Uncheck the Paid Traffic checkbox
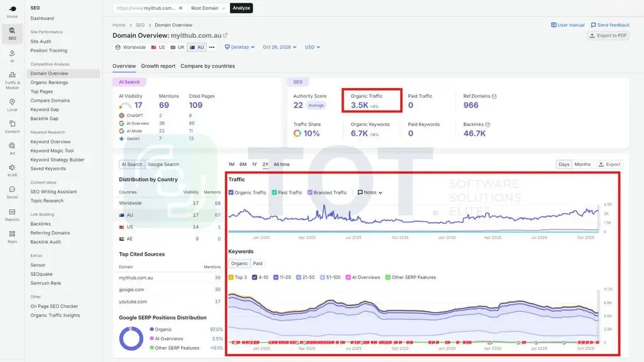The width and height of the screenshot is (644, 362). click(x=274, y=192)
